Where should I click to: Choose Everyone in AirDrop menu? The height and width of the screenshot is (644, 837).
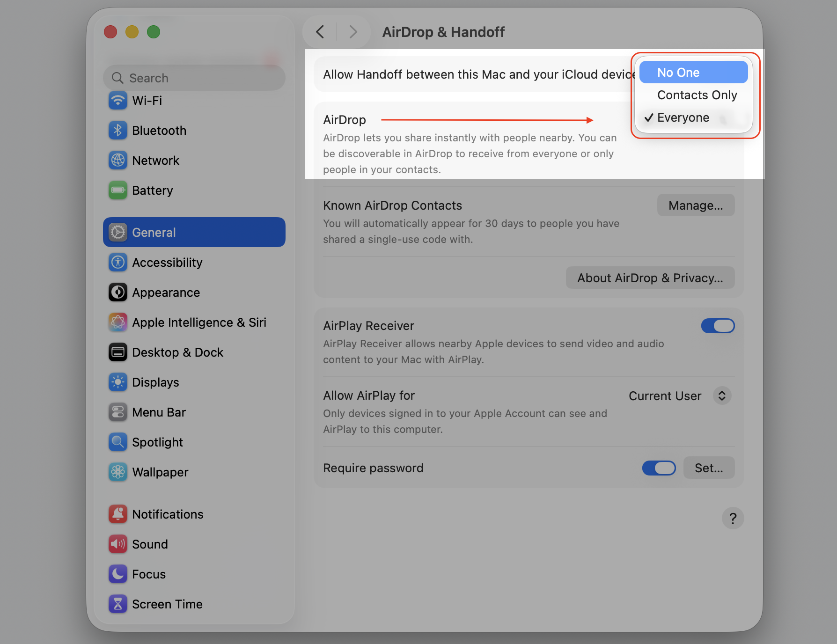point(693,117)
